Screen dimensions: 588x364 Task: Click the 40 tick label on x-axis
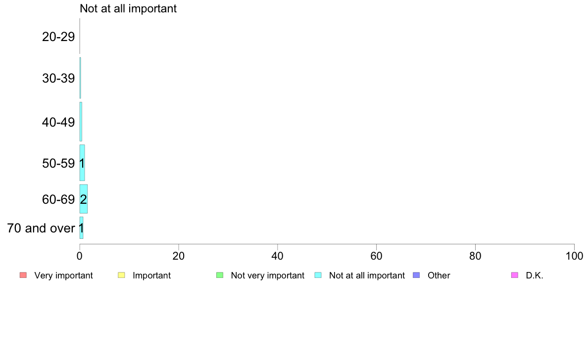[278, 256]
